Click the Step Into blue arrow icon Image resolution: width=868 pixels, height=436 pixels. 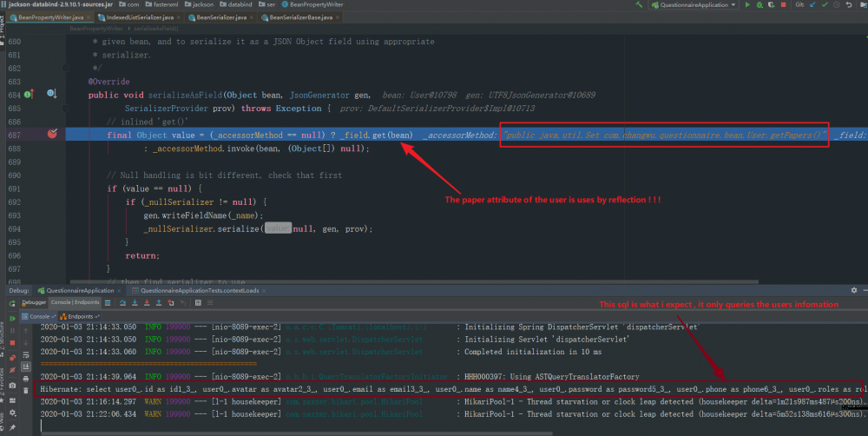coord(135,303)
